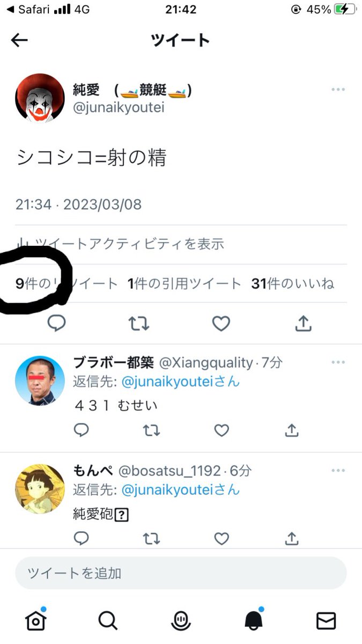The height and width of the screenshot is (644, 362).
Task: Like もんぺ's reply
Action: pos(221,538)
